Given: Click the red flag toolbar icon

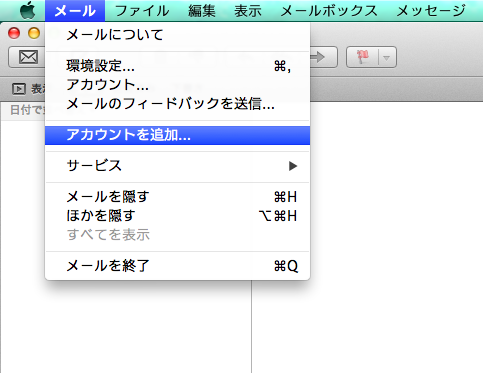Looking at the screenshot, I should pos(363,57).
